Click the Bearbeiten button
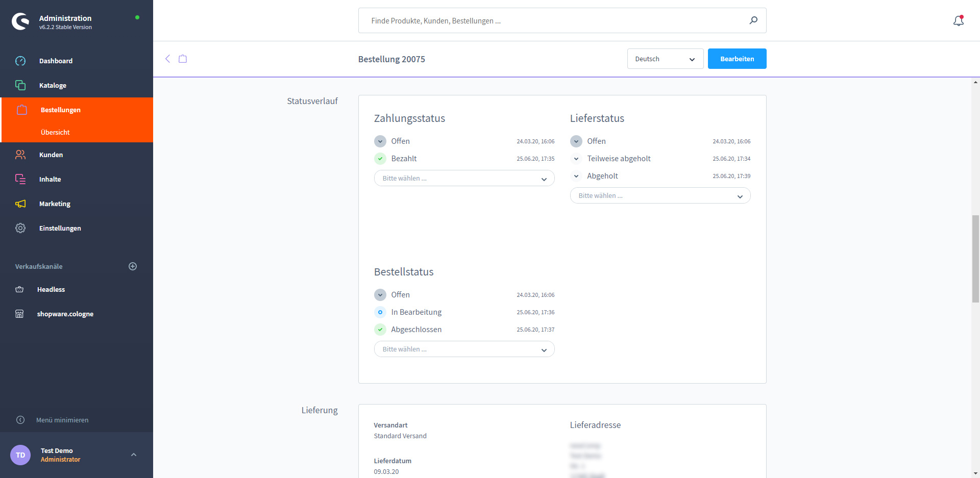980x478 pixels. tap(737, 59)
